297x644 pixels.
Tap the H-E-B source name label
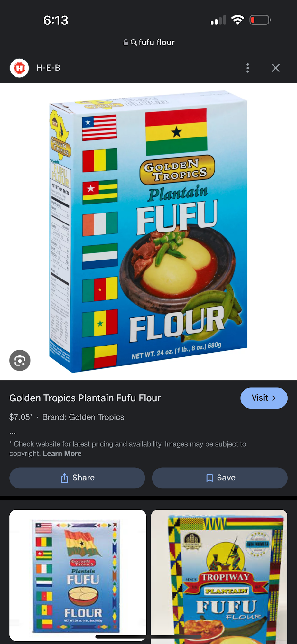[x=48, y=68]
